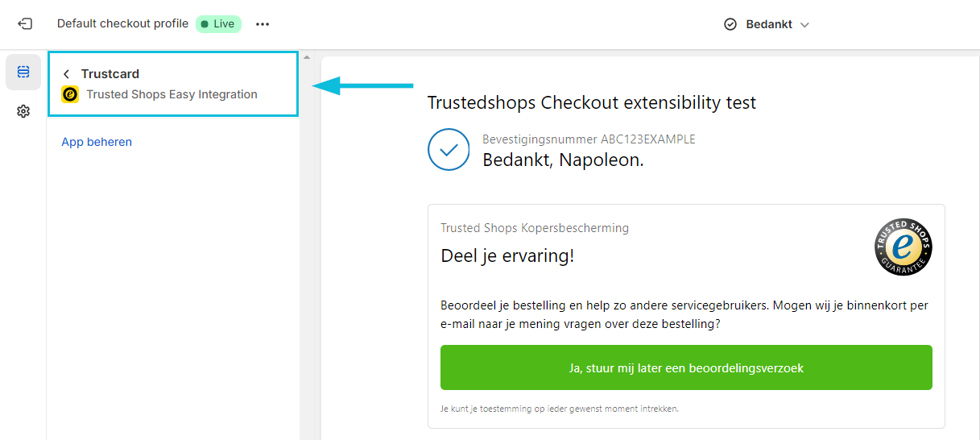Click the Trustedshops Checkout extensibility test title

pyautogui.click(x=592, y=103)
